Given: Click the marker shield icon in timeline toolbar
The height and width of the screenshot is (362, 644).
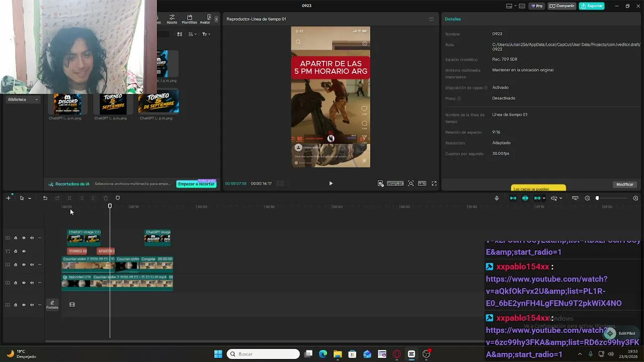Looking at the screenshot, I should 118,198.
